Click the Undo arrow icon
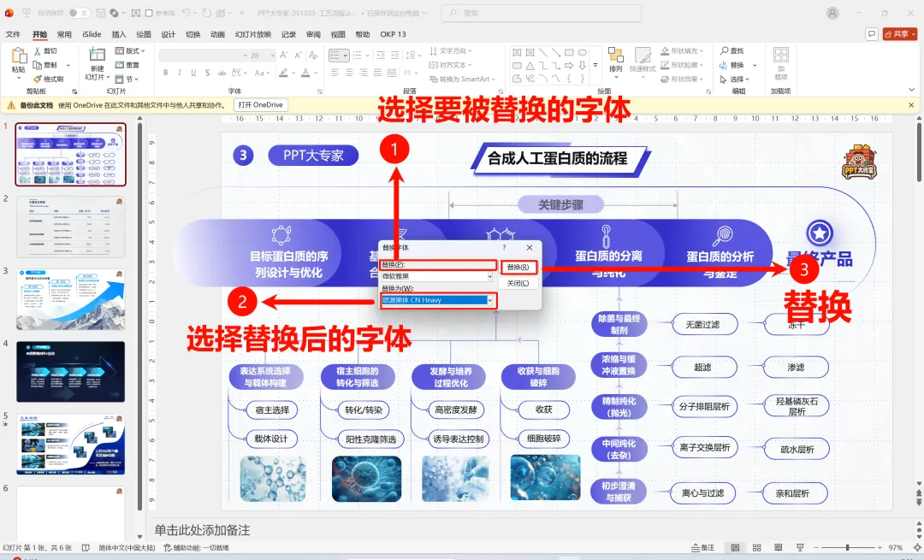 coord(187,13)
